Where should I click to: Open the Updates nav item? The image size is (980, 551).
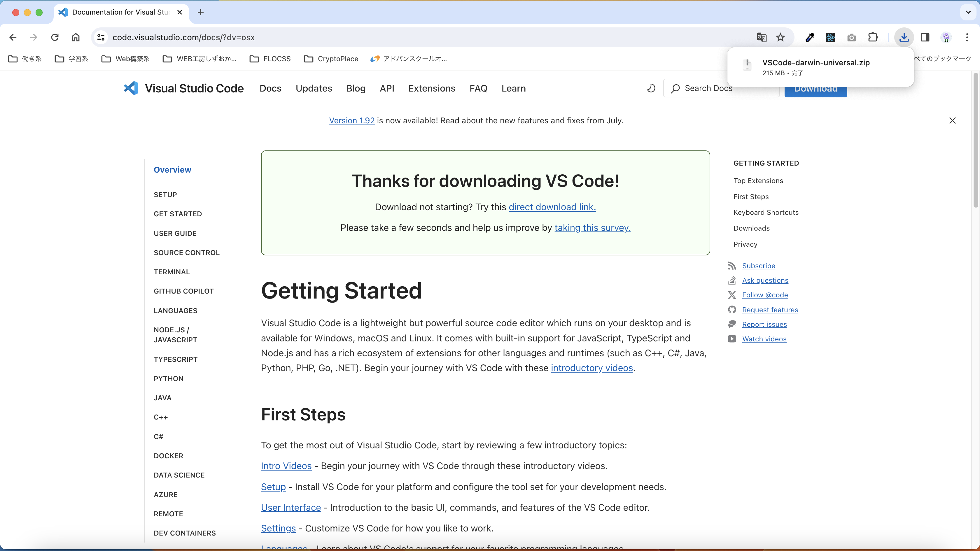pos(314,88)
